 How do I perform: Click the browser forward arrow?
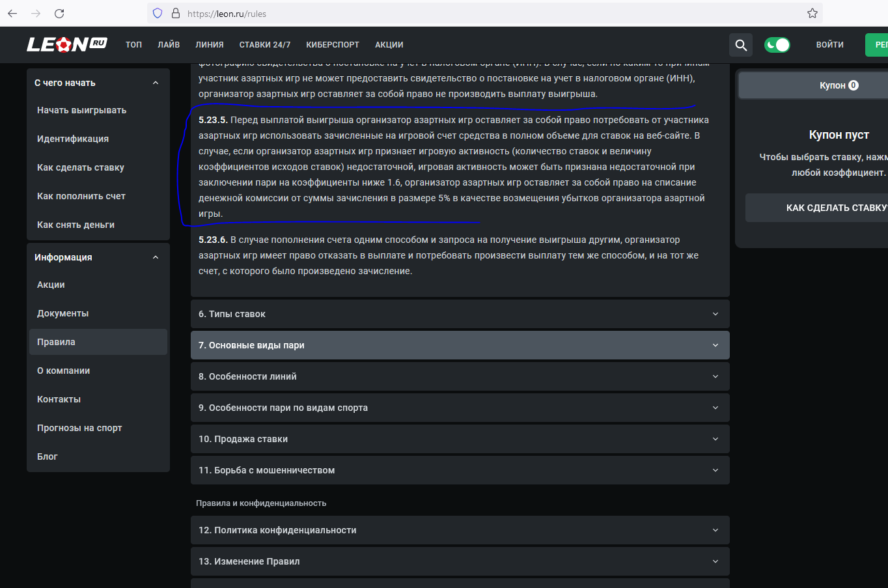point(36,13)
